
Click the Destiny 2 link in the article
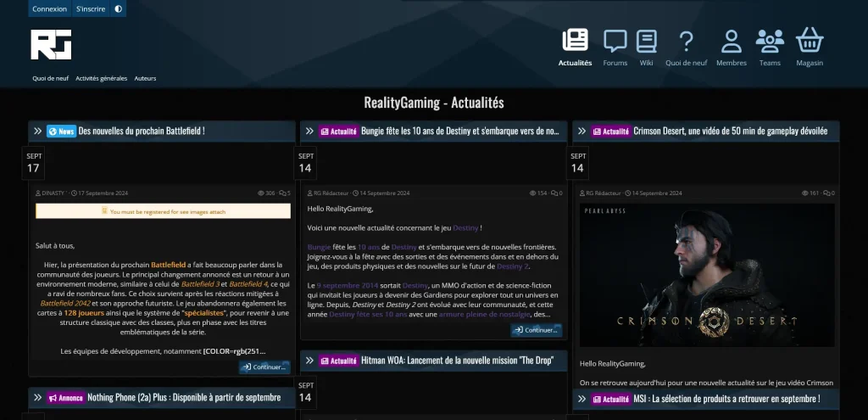pos(513,266)
